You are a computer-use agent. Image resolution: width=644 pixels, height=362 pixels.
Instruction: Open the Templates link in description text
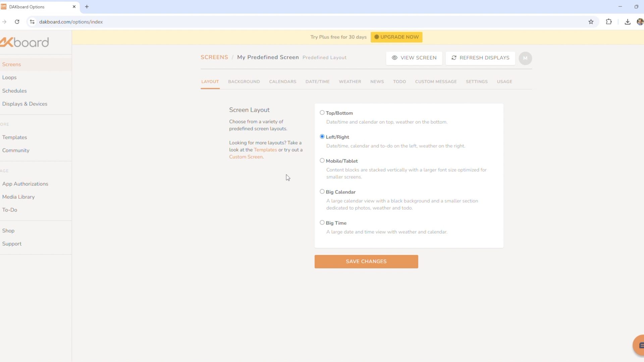pos(265,150)
